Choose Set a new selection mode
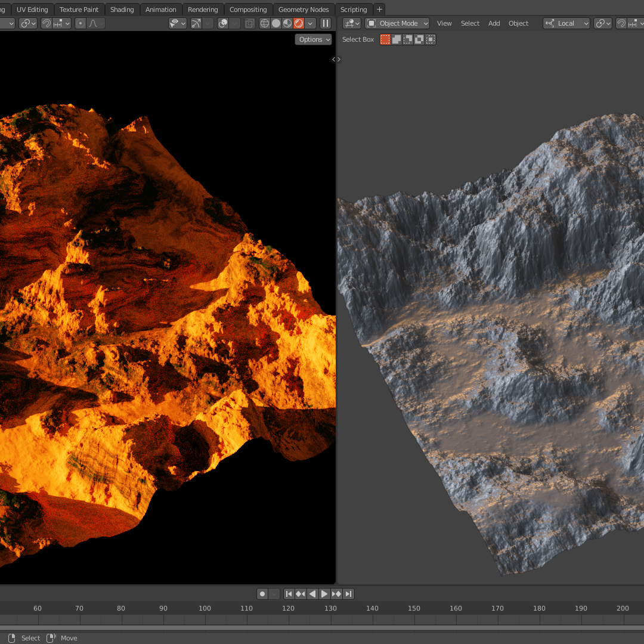644x644 pixels. (x=385, y=39)
